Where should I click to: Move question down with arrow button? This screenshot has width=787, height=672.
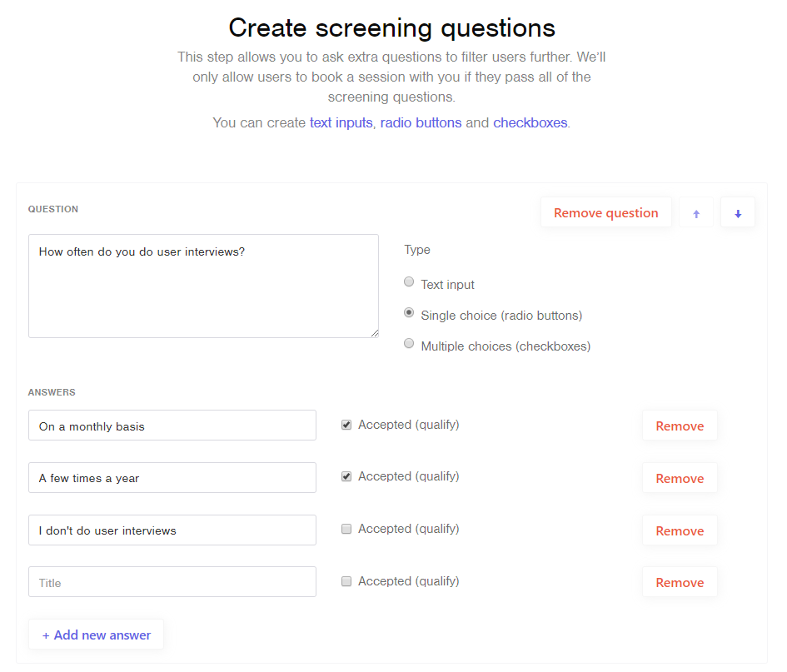coord(737,213)
